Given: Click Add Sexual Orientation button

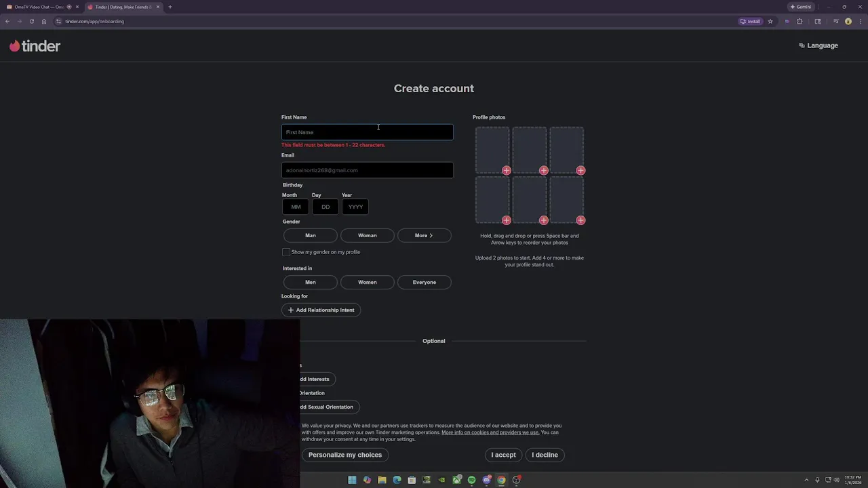Looking at the screenshot, I should pos(330,407).
